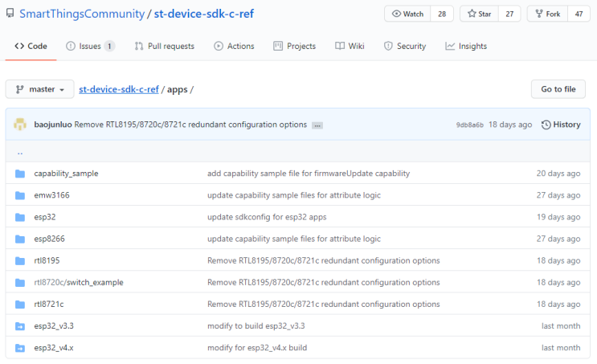
Task: Open the rtl8195 folder
Action: pyautogui.click(x=47, y=261)
